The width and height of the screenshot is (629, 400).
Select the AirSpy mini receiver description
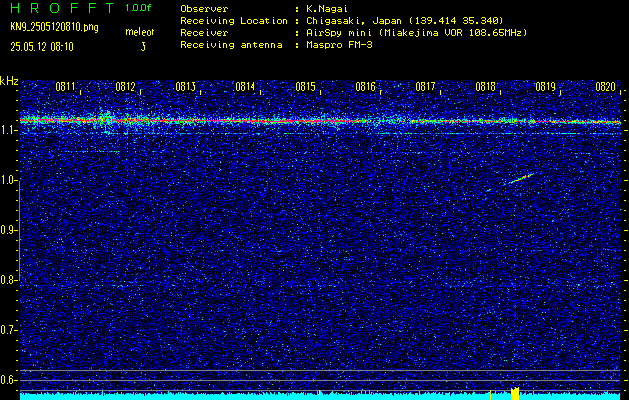[x=416, y=33]
